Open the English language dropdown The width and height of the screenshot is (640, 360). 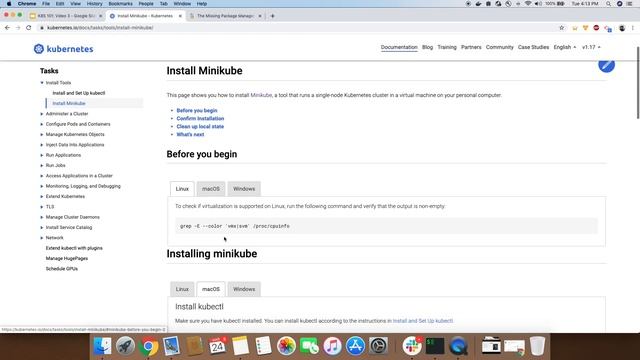tap(564, 47)
